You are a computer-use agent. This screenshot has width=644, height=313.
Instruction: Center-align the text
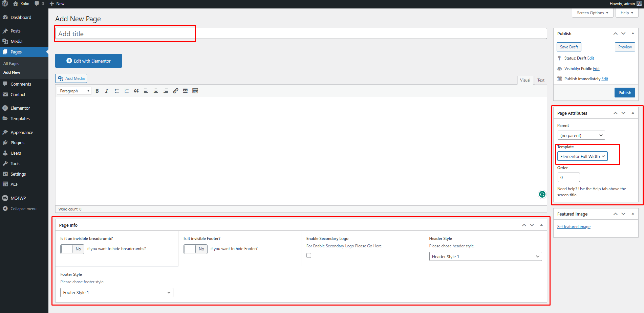click(156, 91)
